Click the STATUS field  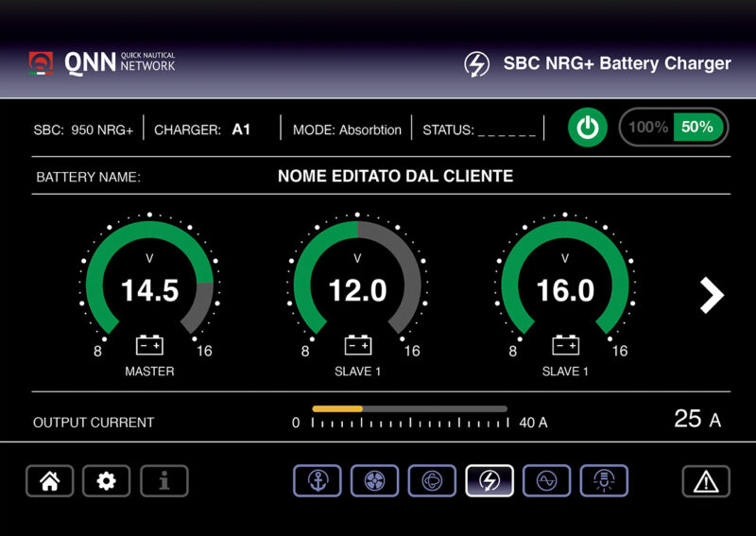pyautogui.click(x=479, y=130)
